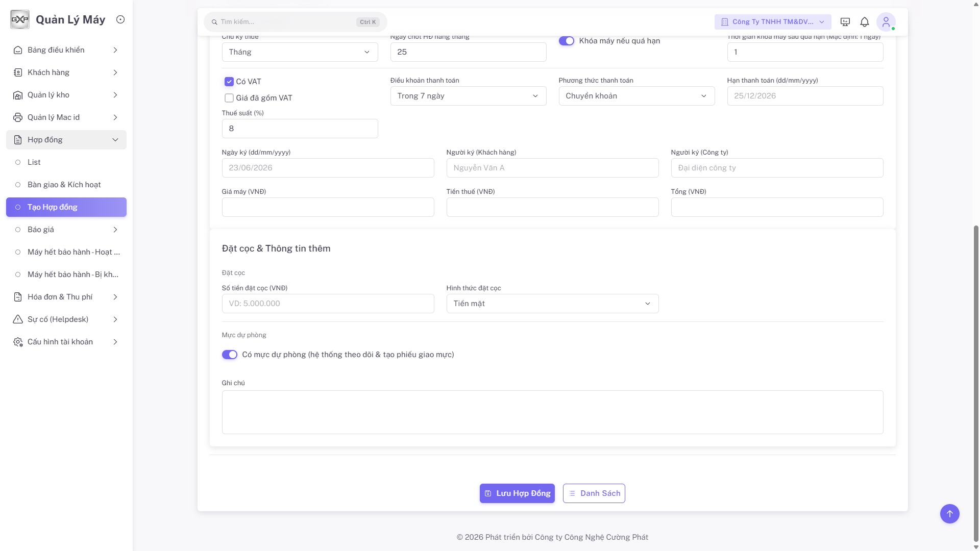Screen dimensions: 980x551
Task: Click the Hóa đơn & Thu phí document icon
Action: (18, 297)
